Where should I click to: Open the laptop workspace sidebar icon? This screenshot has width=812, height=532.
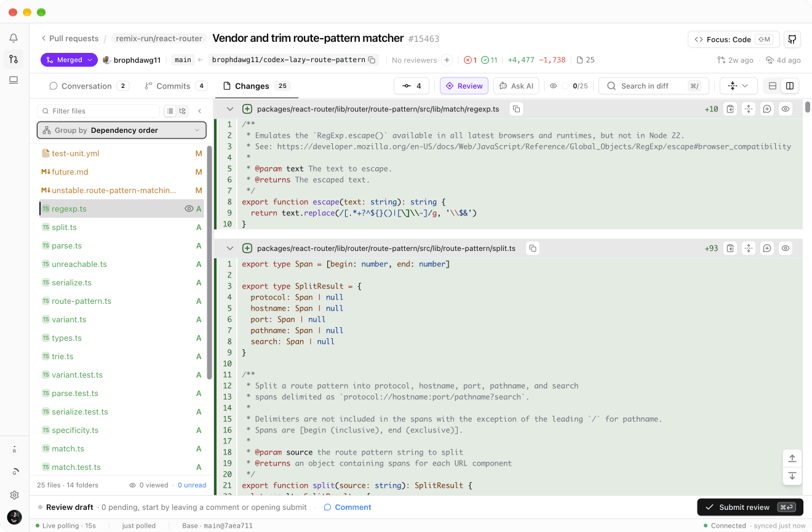coord(14,80)
